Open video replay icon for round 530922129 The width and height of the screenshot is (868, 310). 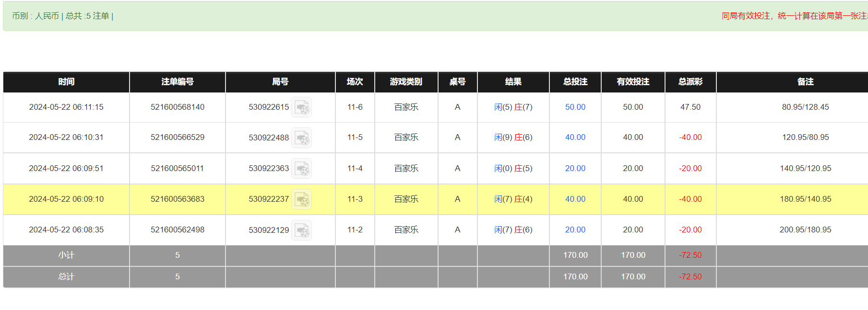point(302,230)
